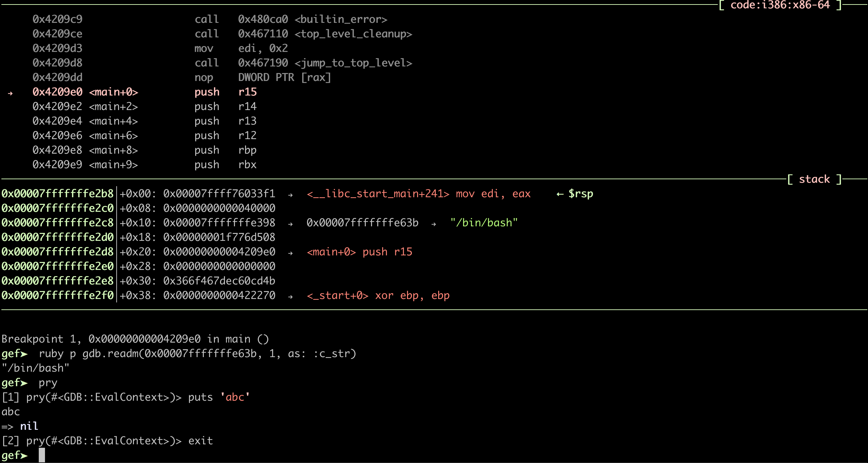
Task: Click the arrow before "/bin/bash" string
Action: [434, 224]
